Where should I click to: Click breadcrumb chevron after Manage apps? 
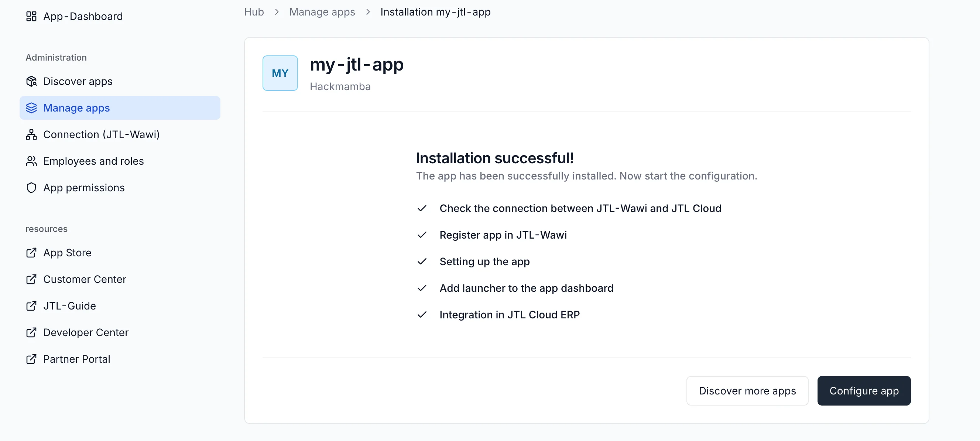pyautogui.click(x=368, y=12)
